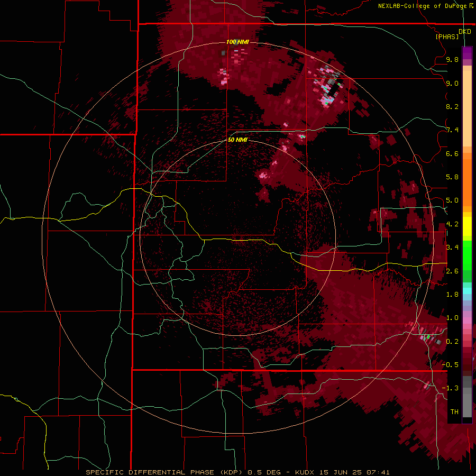Screen dimensions: 476x476
Task: Click the 50 NMI range ring label
Action: 237,140
